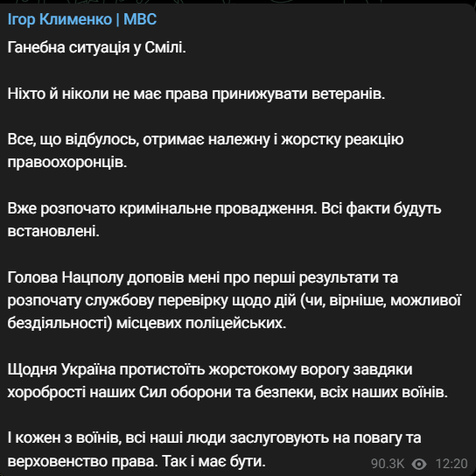Open the Ігор Клименко | МВС channel name
Viewport: 476px width, 476px height.
82,19
